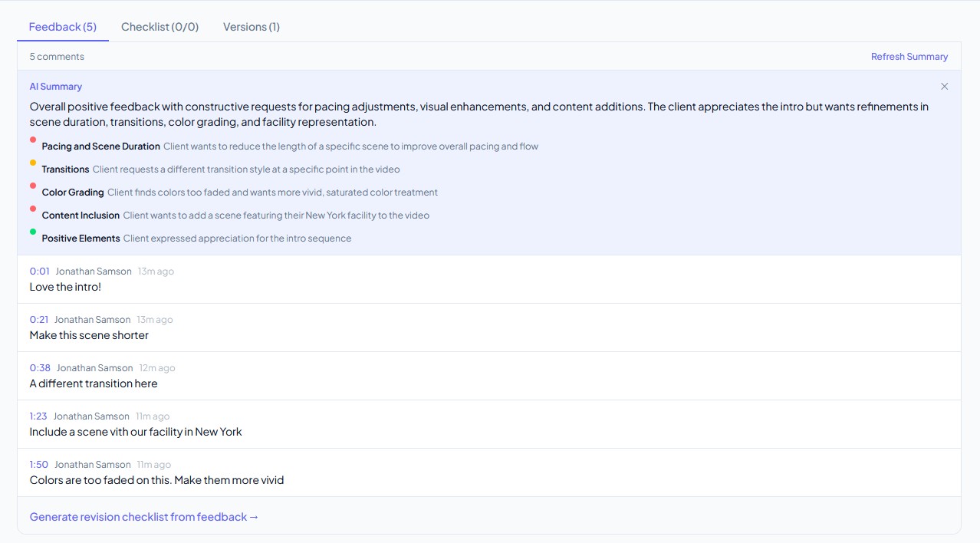Seek to the 0:38 comment timestamp
The image size is (980, 543).
point(40,368)
